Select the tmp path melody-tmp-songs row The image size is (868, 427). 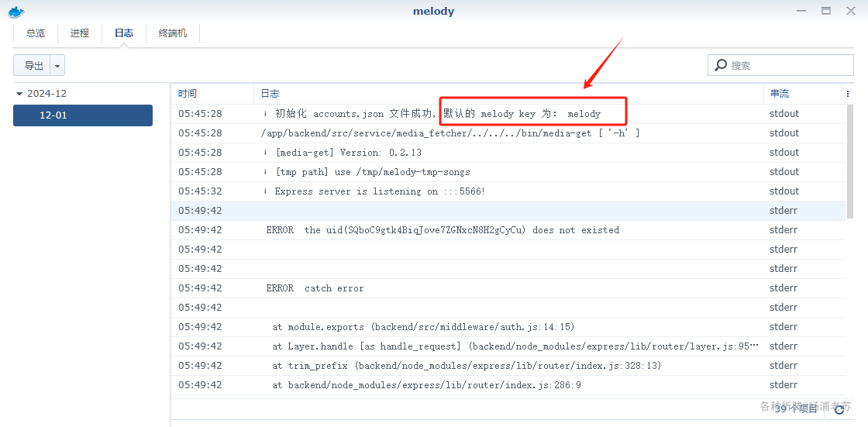click(508, 172)
